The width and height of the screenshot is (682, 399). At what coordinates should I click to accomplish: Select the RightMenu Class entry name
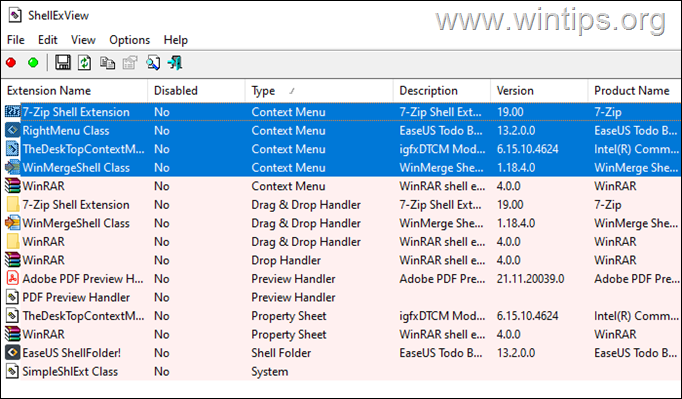(x=66, y=131)
